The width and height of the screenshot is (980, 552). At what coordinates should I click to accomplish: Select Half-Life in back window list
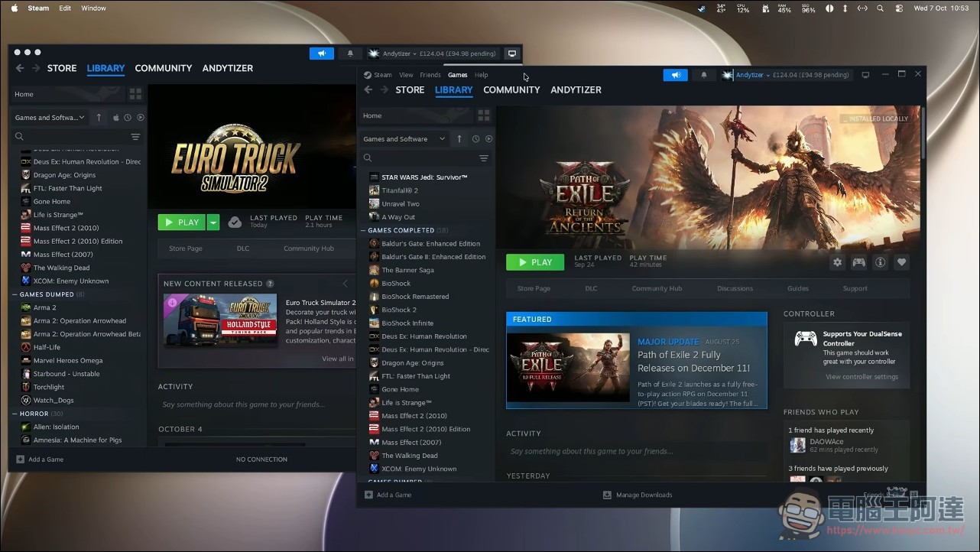point(47,347)
